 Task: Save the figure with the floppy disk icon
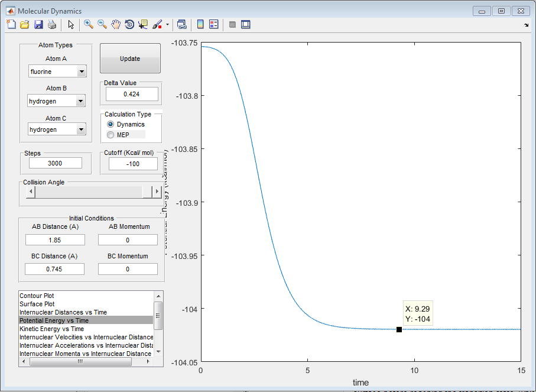click(38, 24)
